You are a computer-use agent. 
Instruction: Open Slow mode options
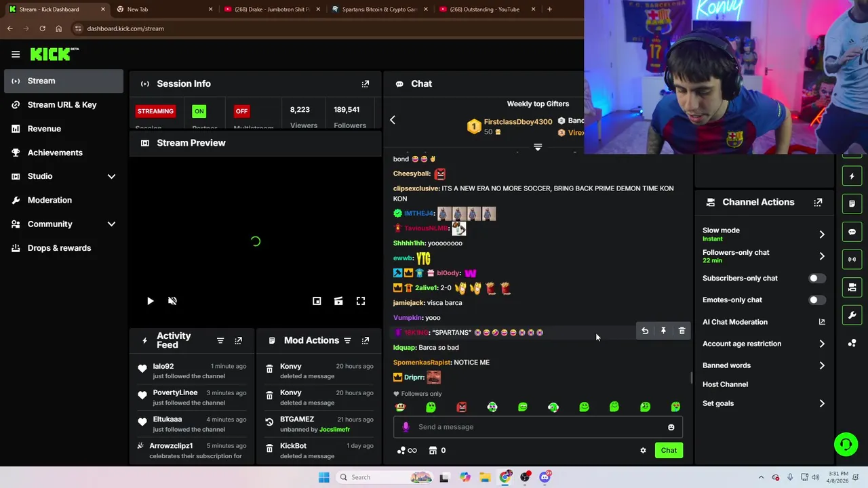[x=764, y=235]
